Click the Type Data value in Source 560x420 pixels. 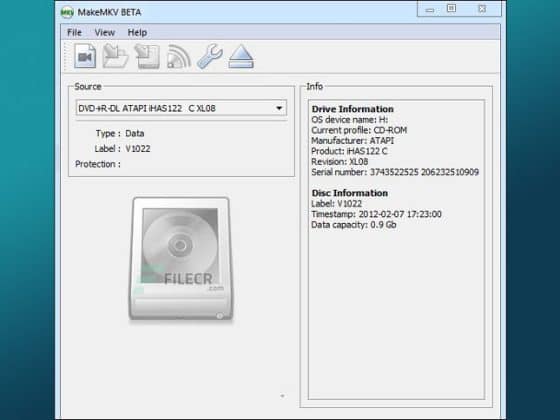point(135,134)
